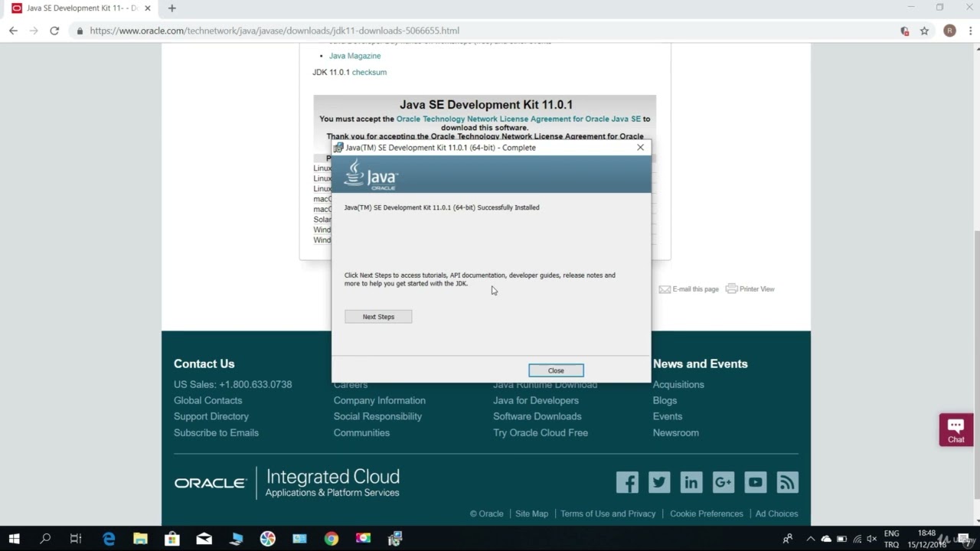Open Communities footer link
Image resolution: width=980 pixels, height=551 pixels.
(361, 432)
